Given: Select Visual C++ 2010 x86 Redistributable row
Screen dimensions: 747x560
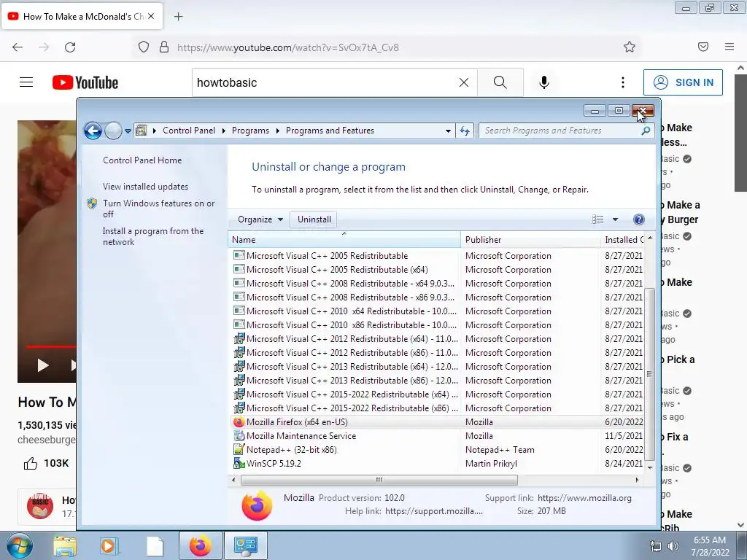Looking at the screenshot, I should pyautogui.click(x=438, y=325).
